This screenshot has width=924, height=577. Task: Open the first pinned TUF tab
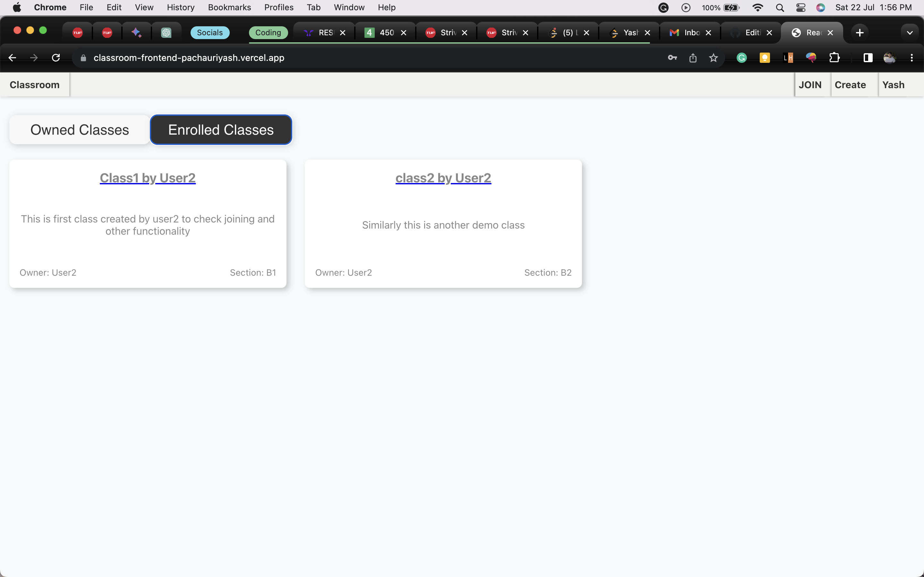pos(78,32)
